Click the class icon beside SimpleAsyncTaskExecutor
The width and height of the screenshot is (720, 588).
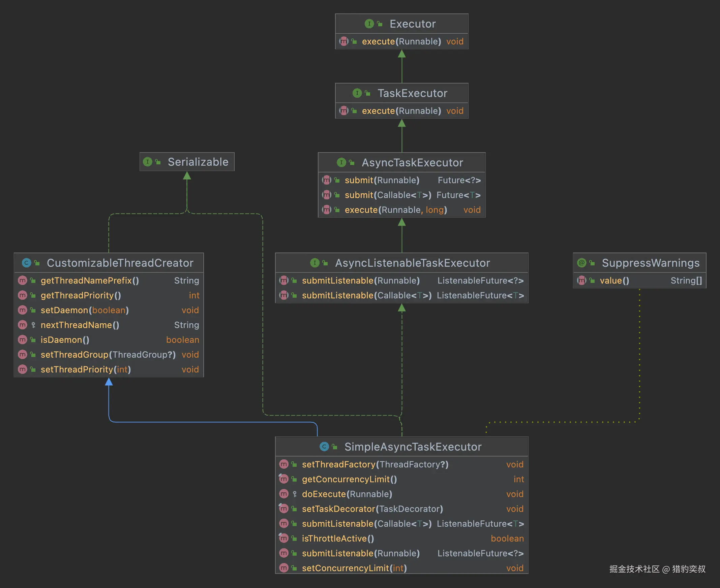[324, 447]
